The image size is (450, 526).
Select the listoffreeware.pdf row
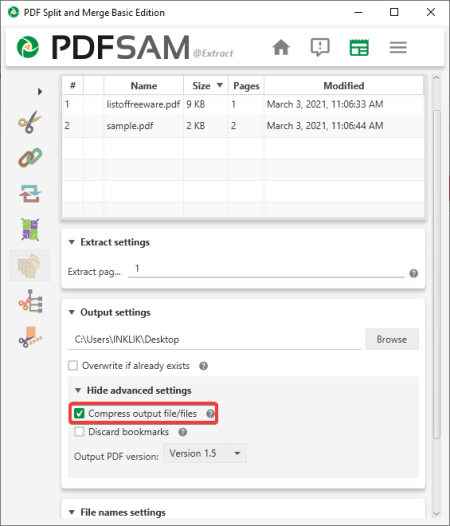click(x=243, y=104)
